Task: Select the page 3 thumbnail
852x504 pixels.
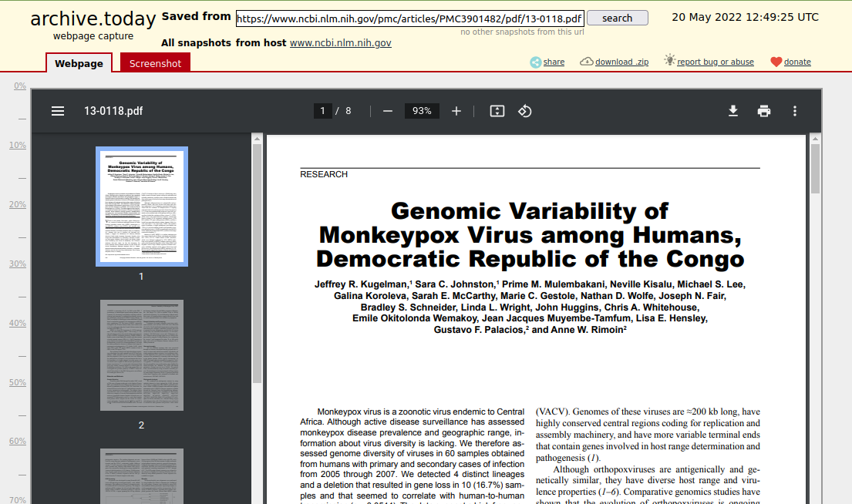Action: [x=142, y=476]
